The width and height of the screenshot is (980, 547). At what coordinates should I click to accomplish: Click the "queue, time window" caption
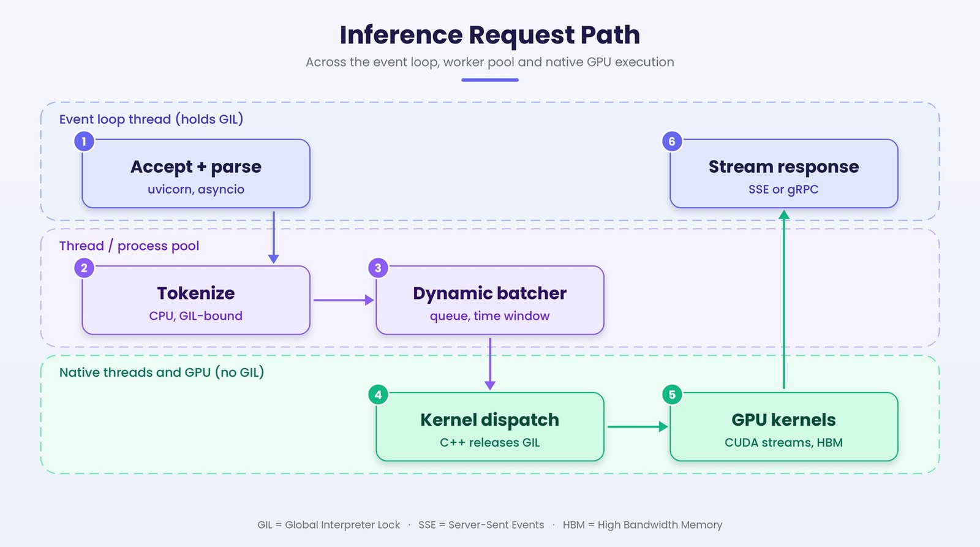(x=490, y=316)
